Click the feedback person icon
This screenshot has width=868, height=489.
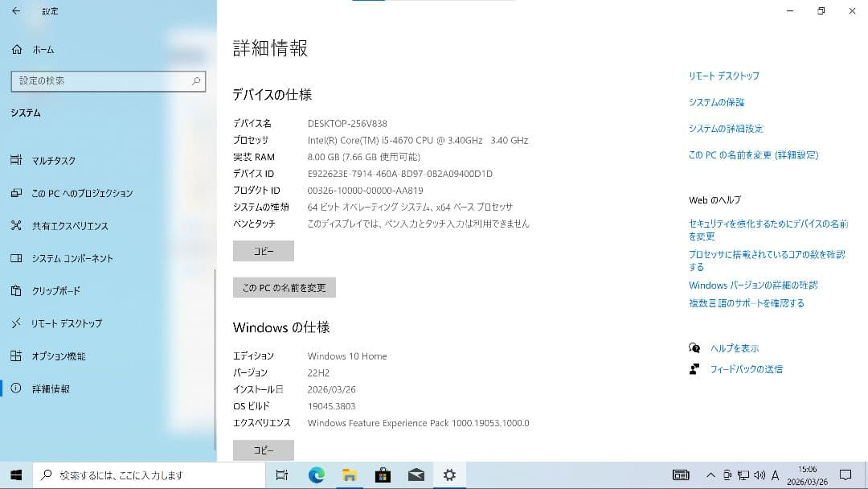pos(694,369)
